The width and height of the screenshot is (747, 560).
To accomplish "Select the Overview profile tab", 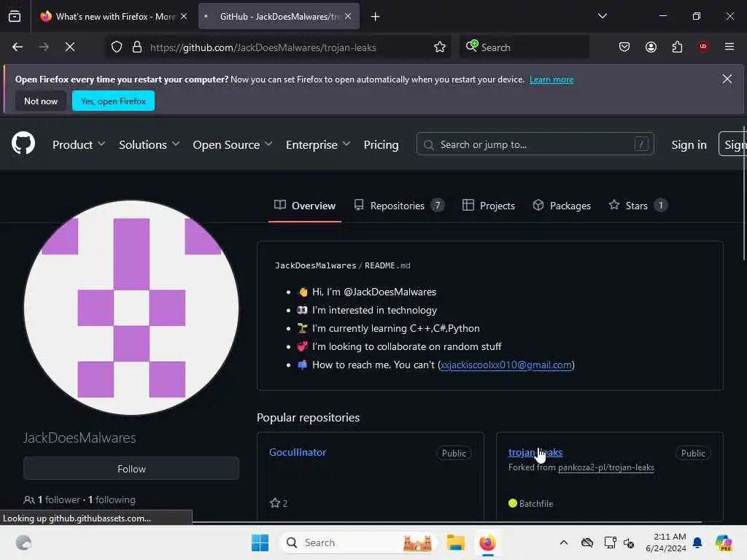I will point(305,206).
